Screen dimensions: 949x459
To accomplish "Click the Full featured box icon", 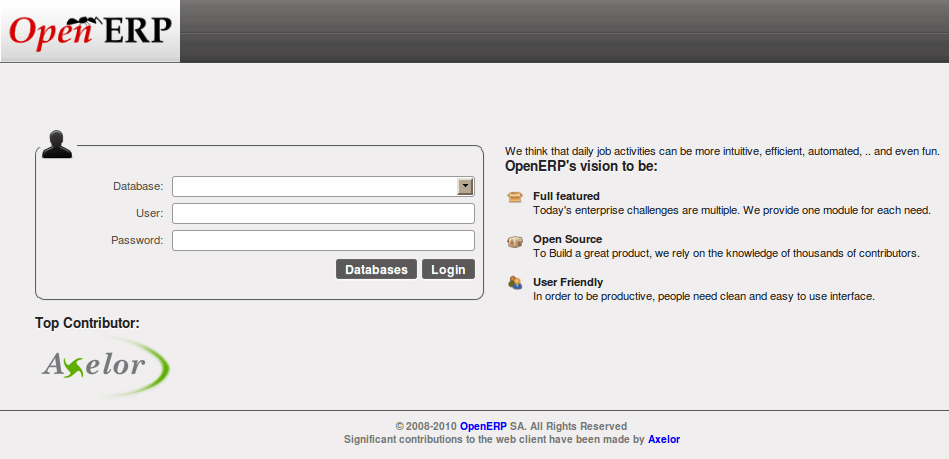I will tap(514, 197).
